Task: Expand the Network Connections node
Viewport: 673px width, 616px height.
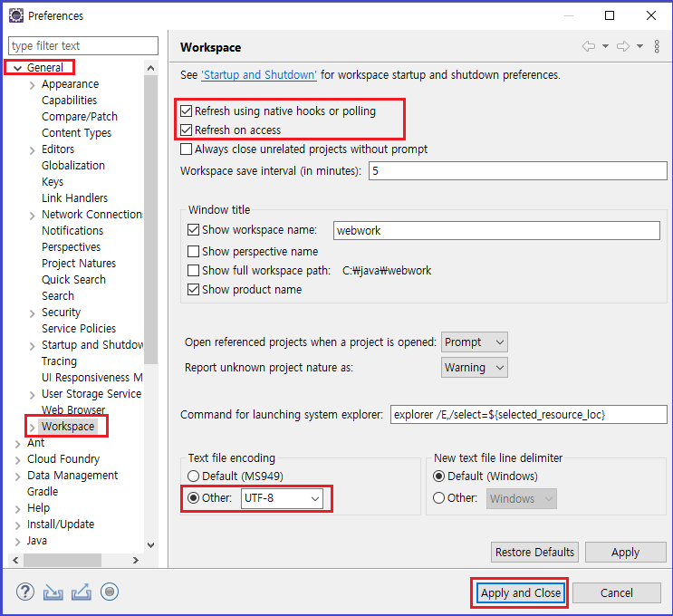Action: pyautogui.click(x=33, y=216)
